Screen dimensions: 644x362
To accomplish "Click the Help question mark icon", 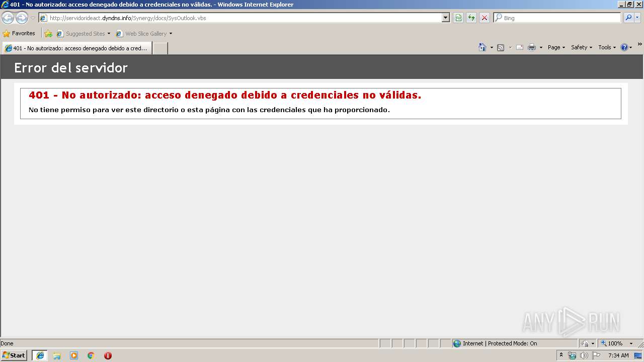I will tap(624, 47).
